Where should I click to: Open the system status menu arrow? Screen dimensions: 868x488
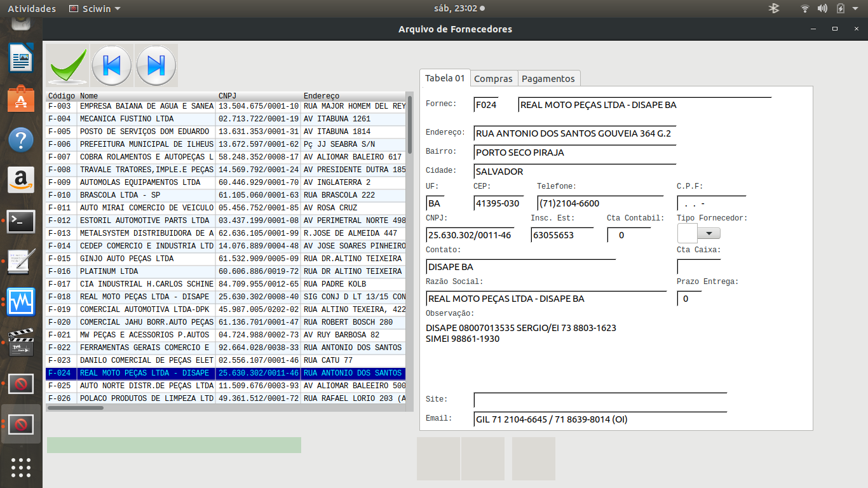pyautogui.click(x=857, y=9)
